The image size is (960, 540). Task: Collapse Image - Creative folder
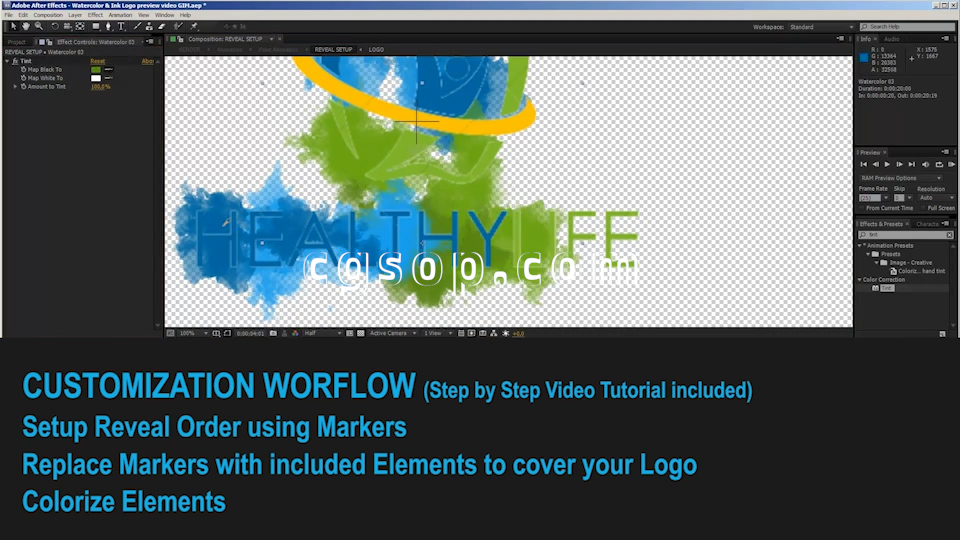(x=876, y=263)
